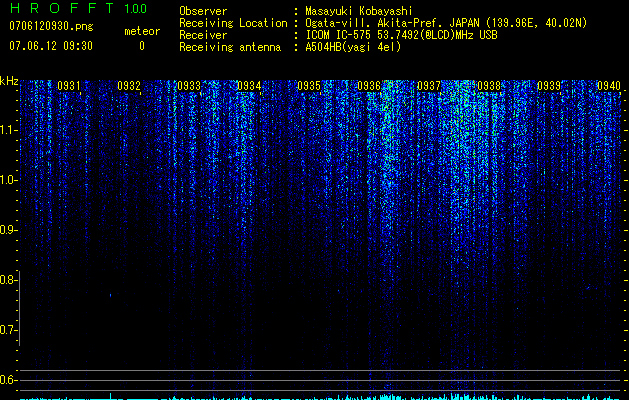Click the kHz axis unit label

[x=9, y=81]
